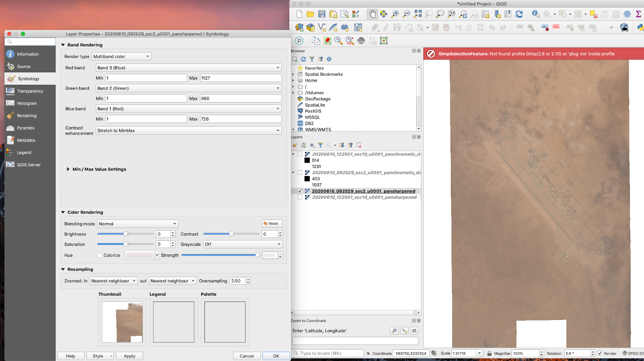
Task: Open the Python console icon
Action: coord(640,27)
